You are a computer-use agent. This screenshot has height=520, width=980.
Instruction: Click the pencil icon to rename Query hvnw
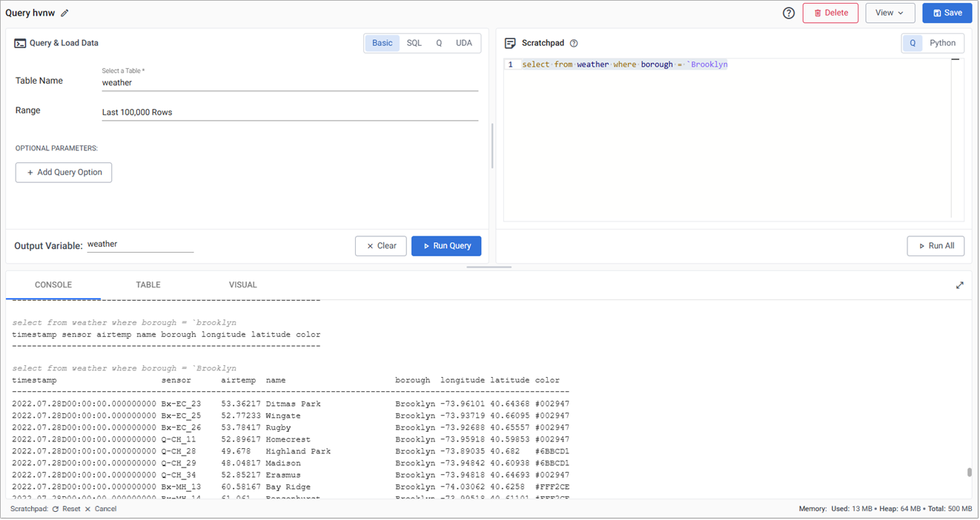[64, 13]
